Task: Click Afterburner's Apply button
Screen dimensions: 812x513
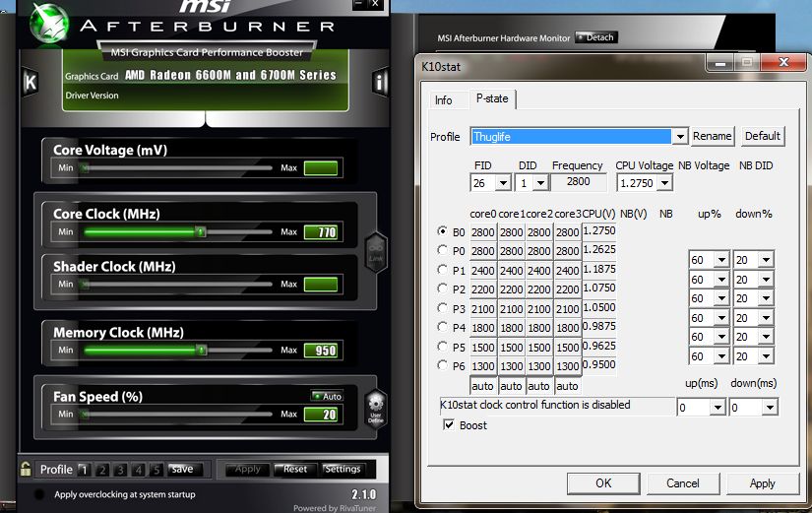Action: point(247,469)
